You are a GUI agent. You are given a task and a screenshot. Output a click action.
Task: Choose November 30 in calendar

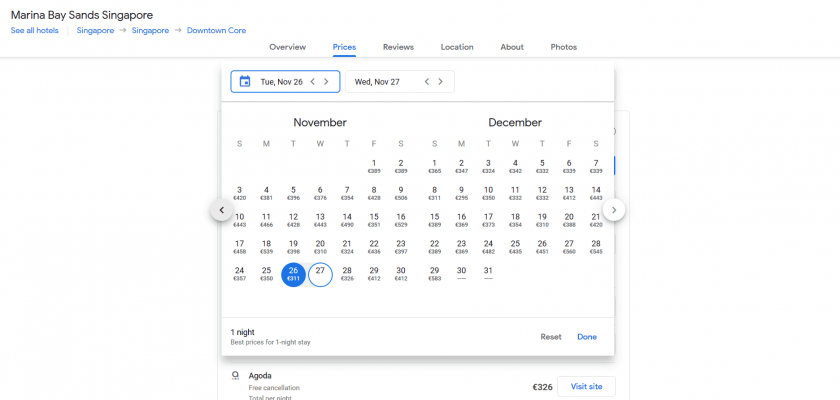(401, 274)
